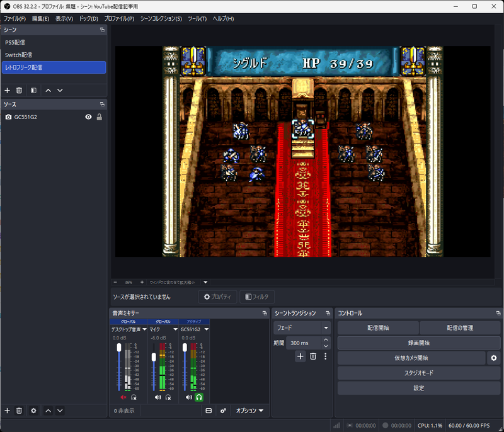Click the デスクトップ音声 volume fader
504x432 pixels.
coord(119,348)
